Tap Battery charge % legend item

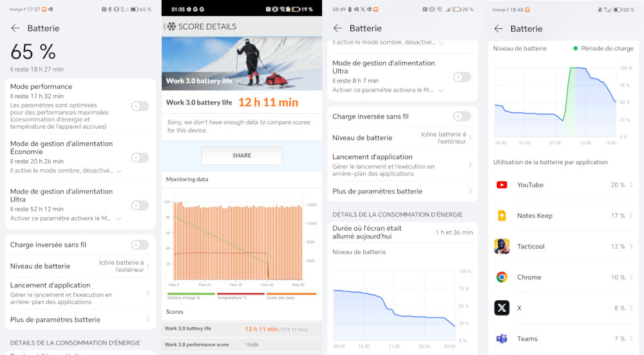click(x=191, y=296)
